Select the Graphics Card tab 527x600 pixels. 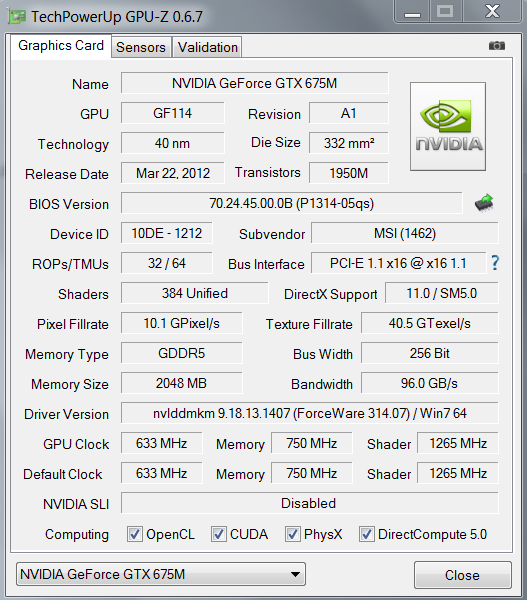click(x=61, y=46)
